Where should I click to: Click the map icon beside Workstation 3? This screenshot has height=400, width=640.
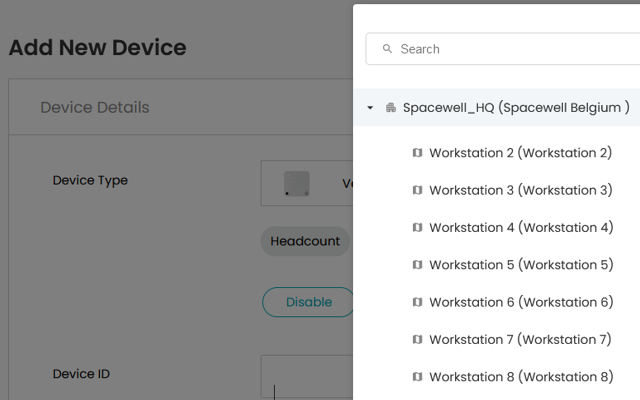click(417, 190)
